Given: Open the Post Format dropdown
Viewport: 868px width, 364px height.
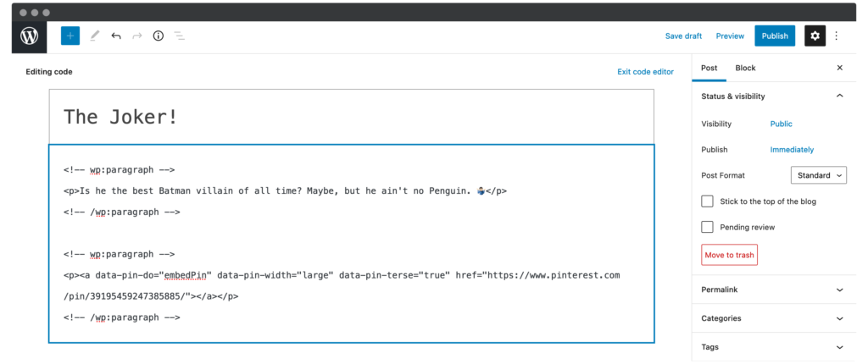Looking at the screenshot, I should click(818, 175).
